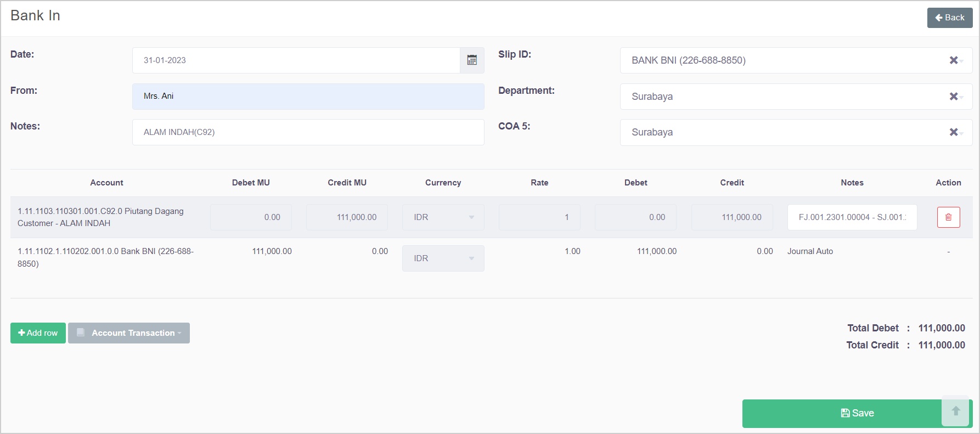Image resolution: width=980 pixels, height=434 pixels.
Task: Click the Debet MU field in first row
Action: tap(251, 217)
